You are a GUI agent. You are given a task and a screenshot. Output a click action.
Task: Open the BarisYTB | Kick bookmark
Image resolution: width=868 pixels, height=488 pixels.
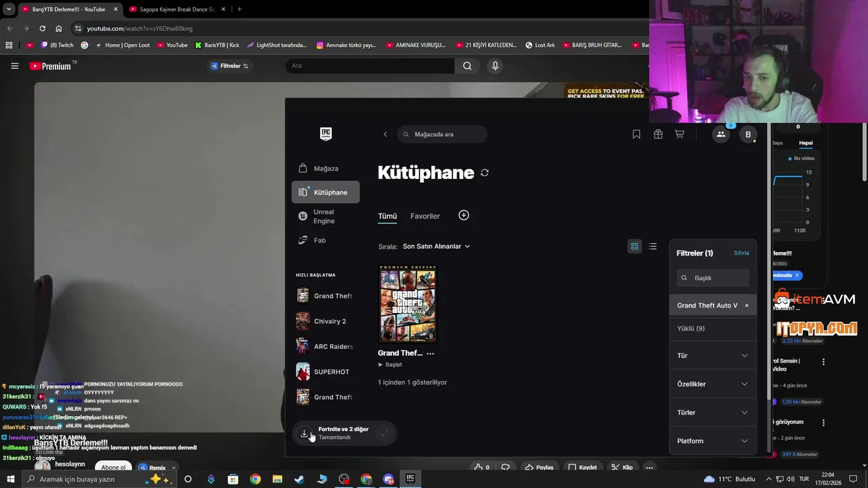[217, 45]
